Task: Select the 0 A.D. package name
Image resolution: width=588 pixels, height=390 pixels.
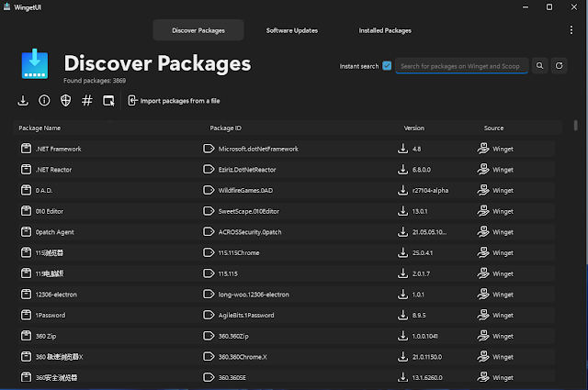Action: coord(44,191)
